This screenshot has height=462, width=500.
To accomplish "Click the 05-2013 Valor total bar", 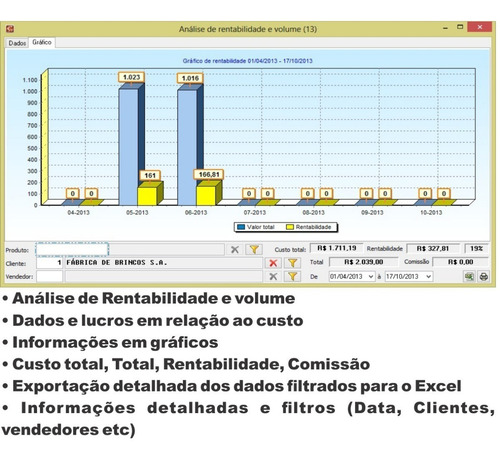I will (x=129, y=147).
